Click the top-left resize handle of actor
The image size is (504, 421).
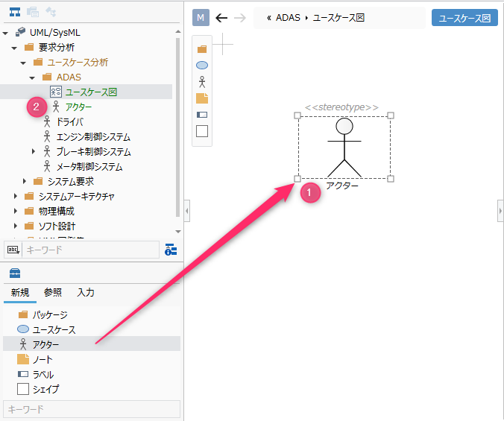[x=297, y=115]
